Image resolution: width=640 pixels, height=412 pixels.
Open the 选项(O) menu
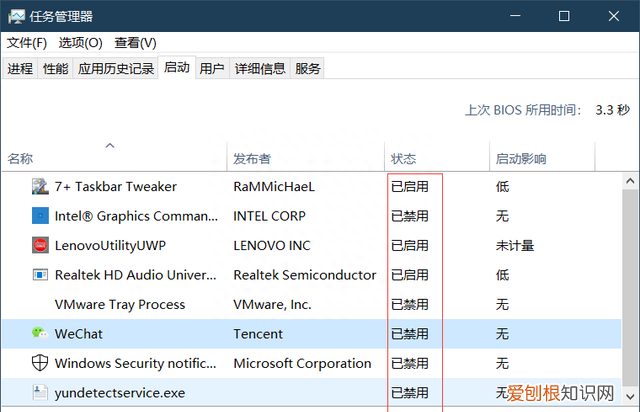pyautogui.click(x=80, y=43)
